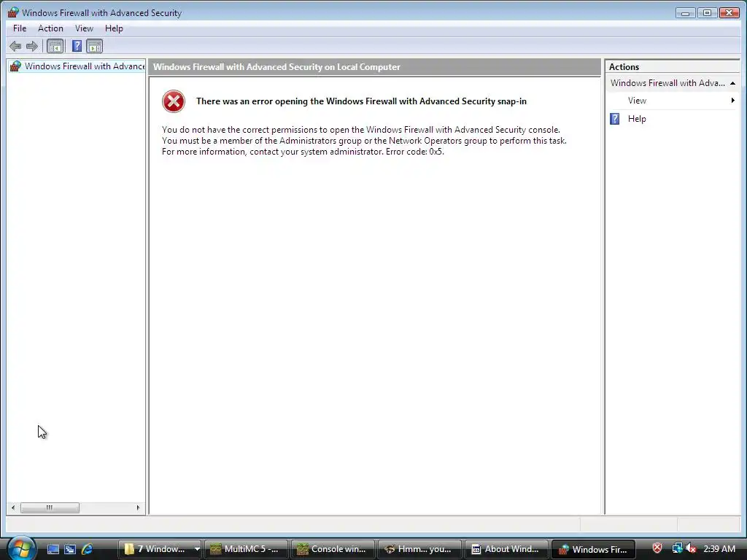Select the Windows Firewall with Advanced Security tree node
747x560 pixels.
pos(85,66)
